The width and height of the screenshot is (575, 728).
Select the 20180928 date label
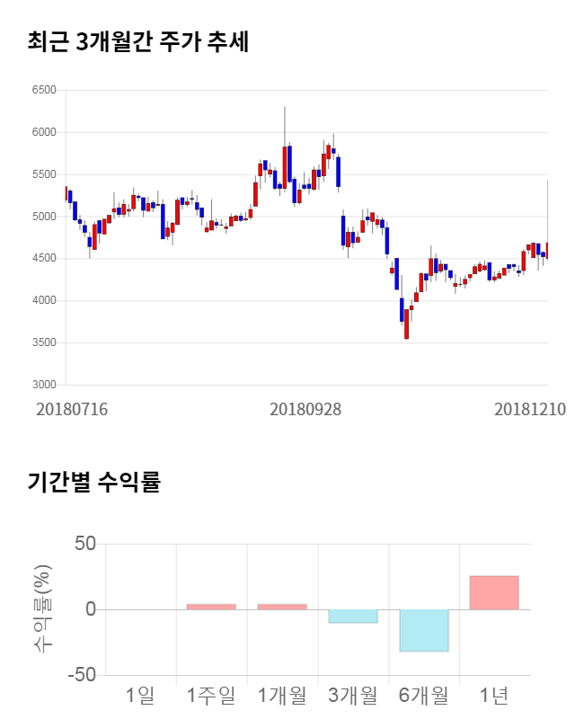coord(305,409)
